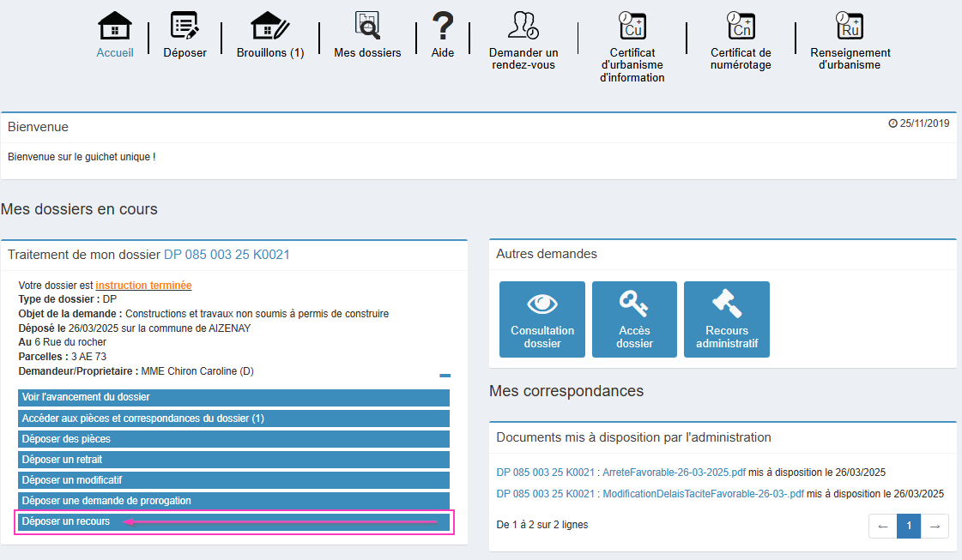Open dossier link DP 085 003 25 K0021

227,255
